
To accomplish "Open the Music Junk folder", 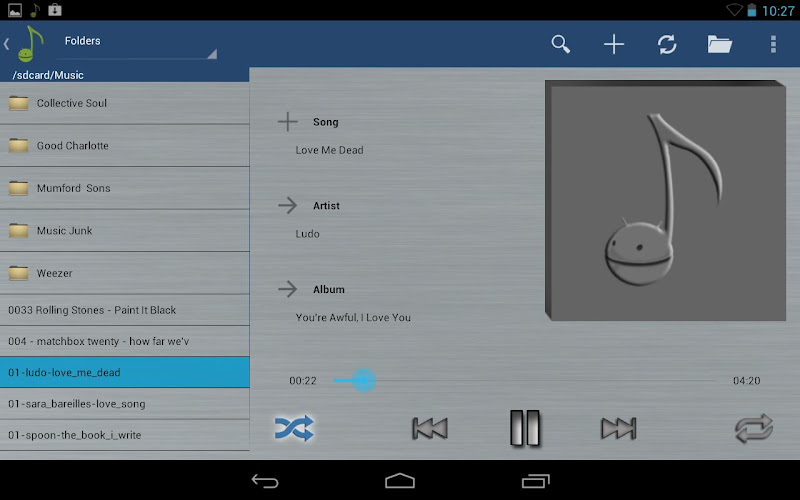I will click(124, 231).
